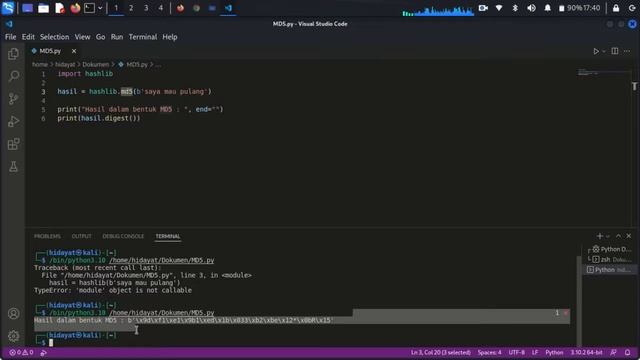Click the terminal panel scrollbar

coord(578,300)
